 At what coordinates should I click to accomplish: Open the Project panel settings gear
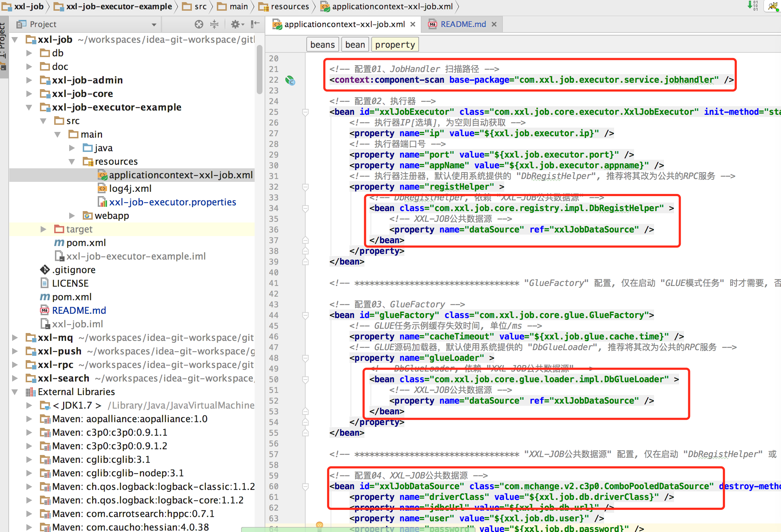(x=237, y=24)
